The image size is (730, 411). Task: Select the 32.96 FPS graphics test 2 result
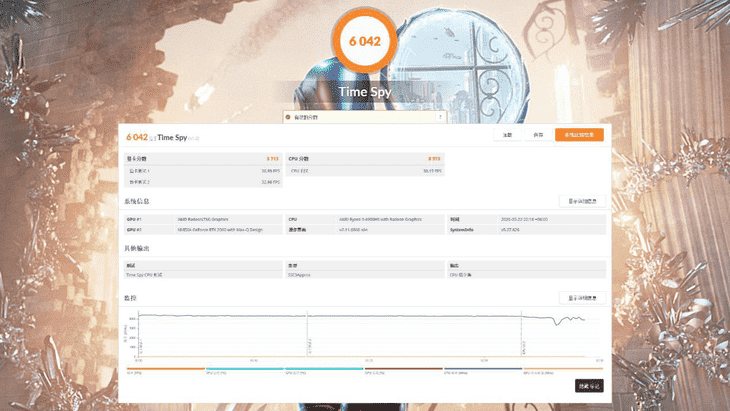[270, 182]
